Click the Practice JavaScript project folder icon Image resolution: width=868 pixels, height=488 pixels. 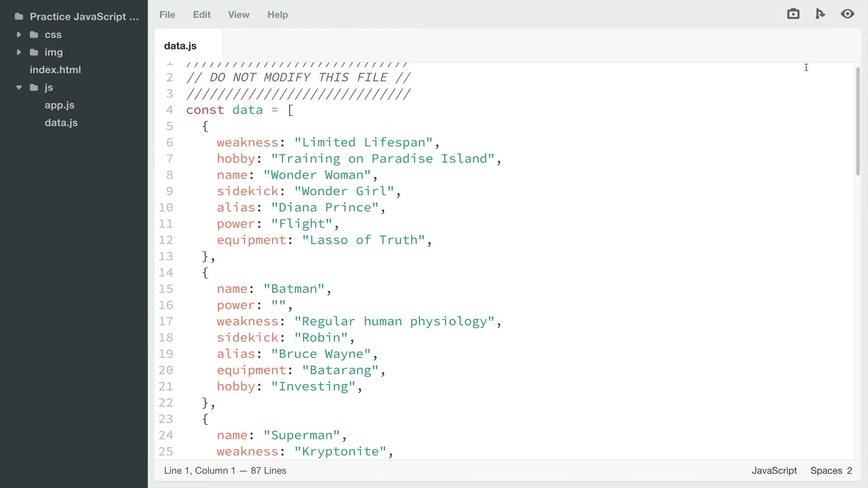tap(19, 16)
